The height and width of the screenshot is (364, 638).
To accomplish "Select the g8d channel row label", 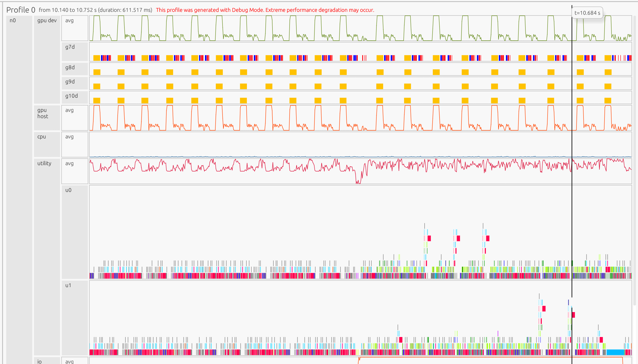I will tap(70, 67).
